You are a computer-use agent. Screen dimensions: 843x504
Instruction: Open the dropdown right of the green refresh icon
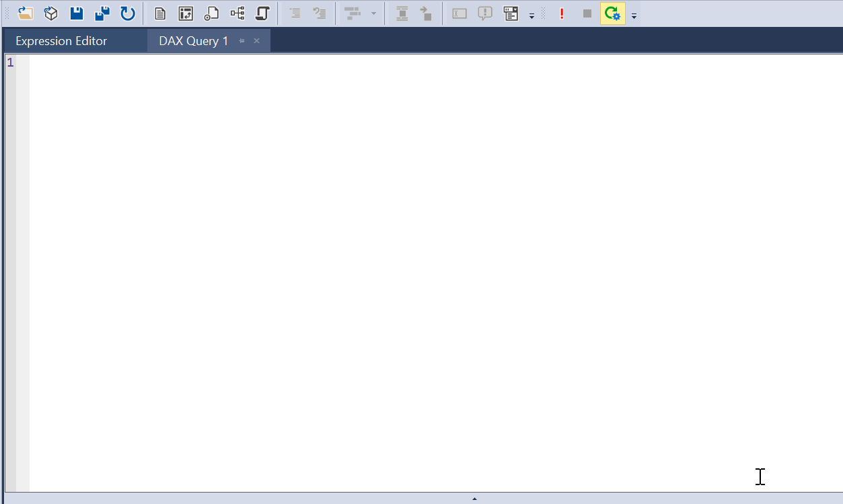(x=634, y=14)
